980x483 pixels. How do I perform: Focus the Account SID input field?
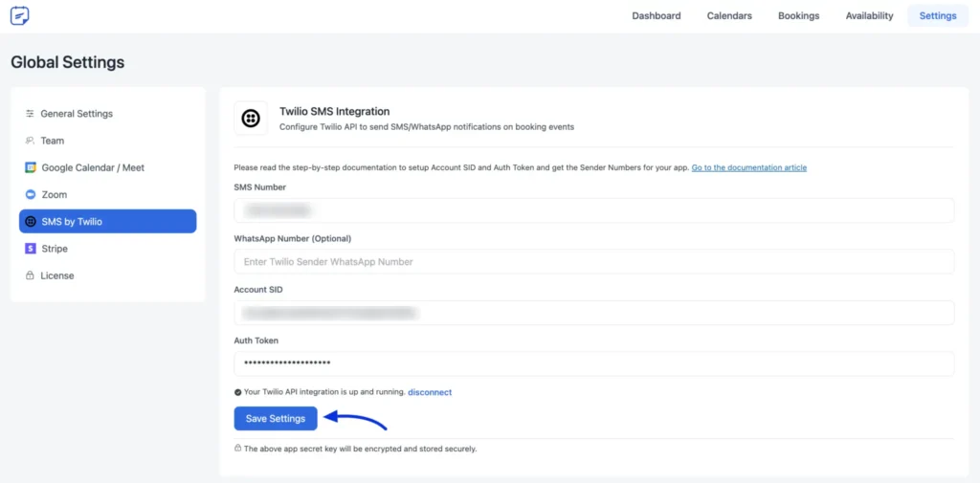coord(594,313)
